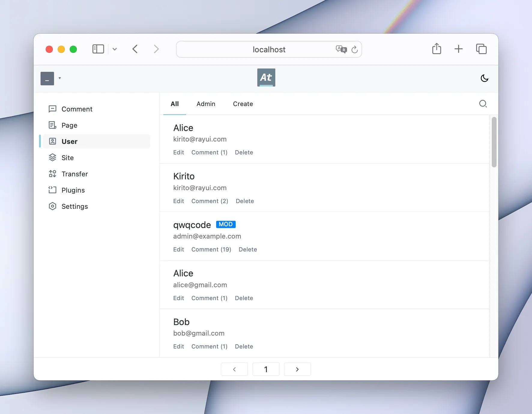
Task: Click the At site logo
Action: 266,77
